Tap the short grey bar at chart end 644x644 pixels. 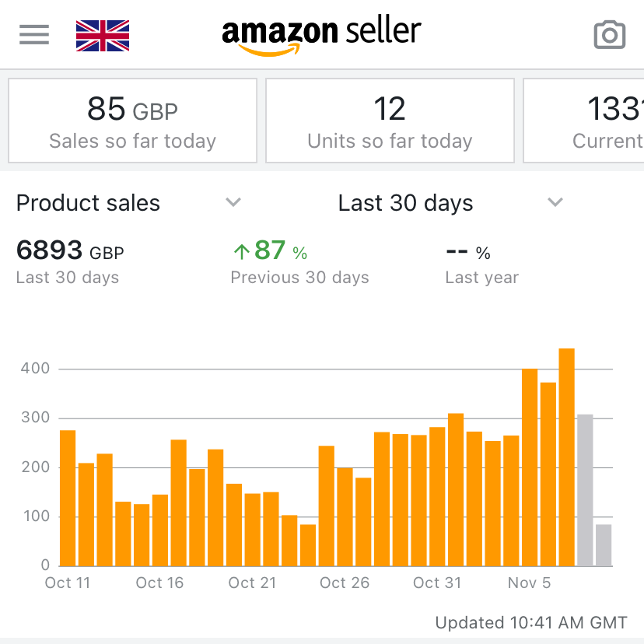(x=604, y=545)
